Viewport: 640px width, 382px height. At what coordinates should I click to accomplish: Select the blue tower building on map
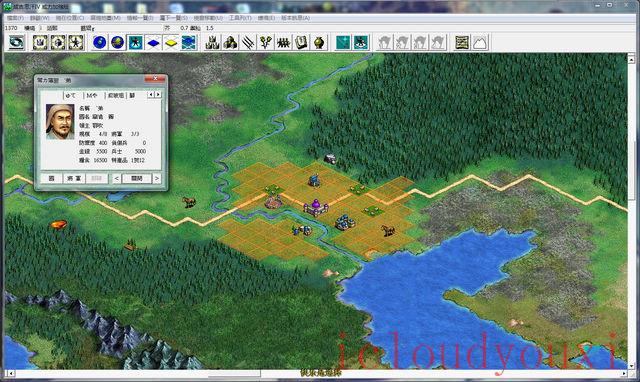314,180
